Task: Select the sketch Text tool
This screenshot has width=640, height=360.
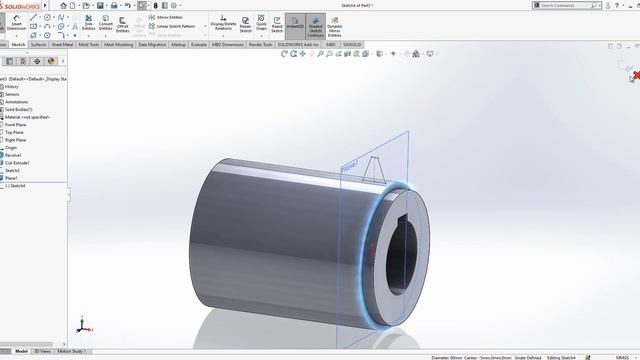Action: click(75, 26)
